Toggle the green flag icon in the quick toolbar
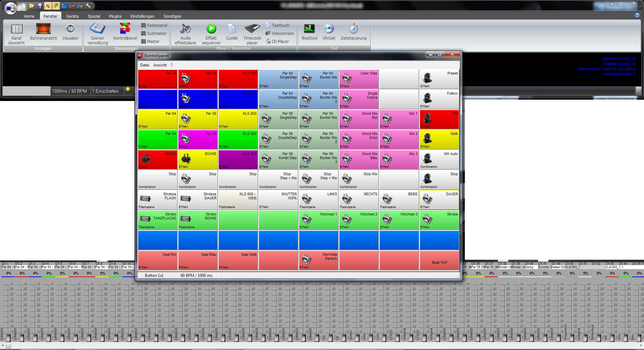 click(56, 6)
